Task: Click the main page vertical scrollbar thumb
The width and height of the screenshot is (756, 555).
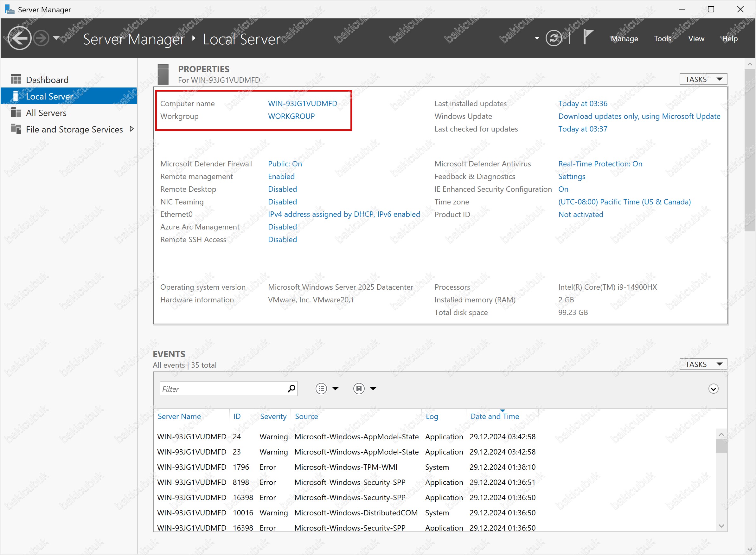Action: pos(750,150)
